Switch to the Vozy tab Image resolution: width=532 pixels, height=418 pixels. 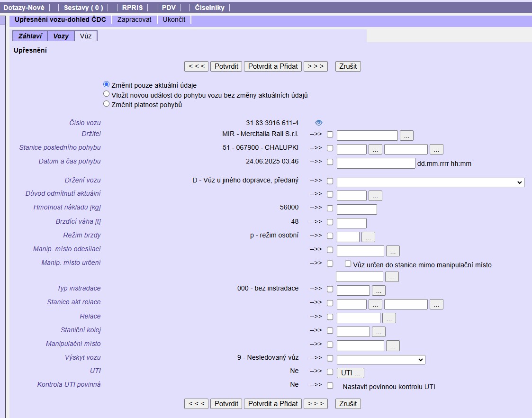click(61, 36)
